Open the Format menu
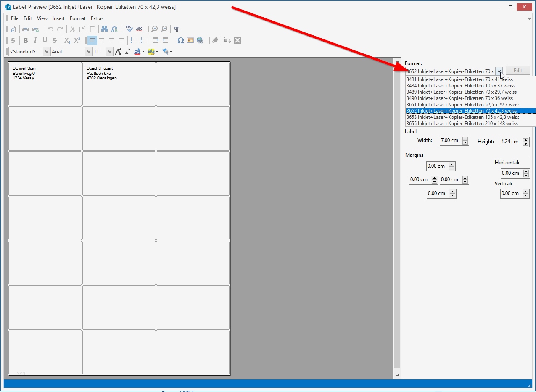Screen dimensions: 536x392 pos(78,18)
